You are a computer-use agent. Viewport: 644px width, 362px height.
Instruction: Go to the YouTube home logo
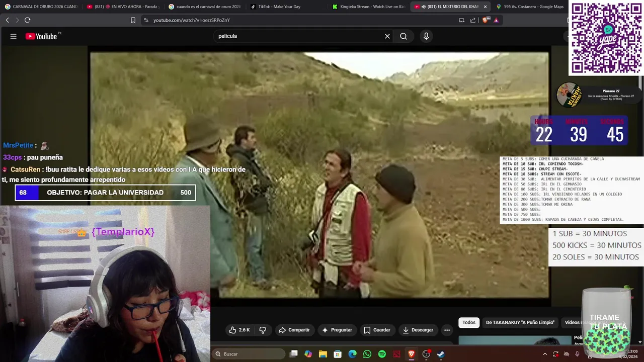41,36
